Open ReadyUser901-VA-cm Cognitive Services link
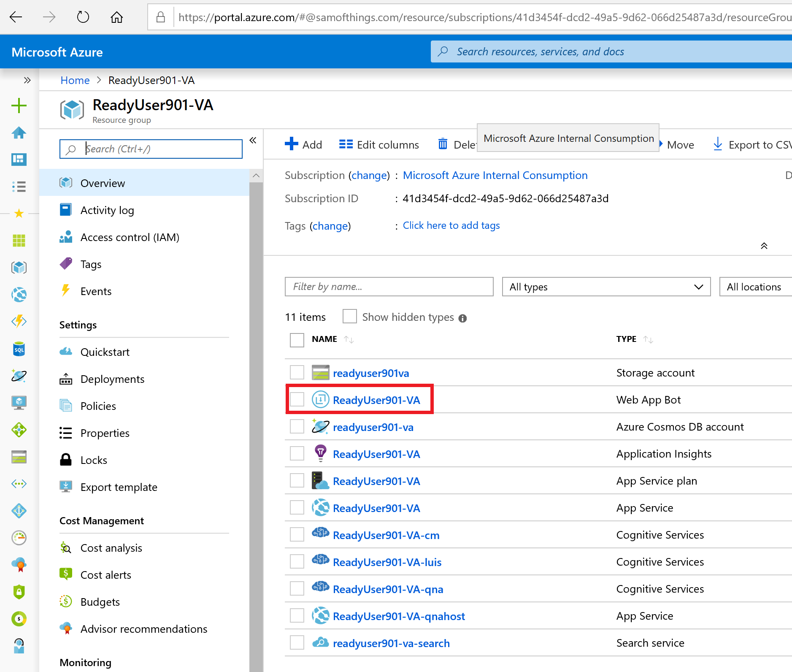This screenshot has width=792, height=672. point(386,535)
